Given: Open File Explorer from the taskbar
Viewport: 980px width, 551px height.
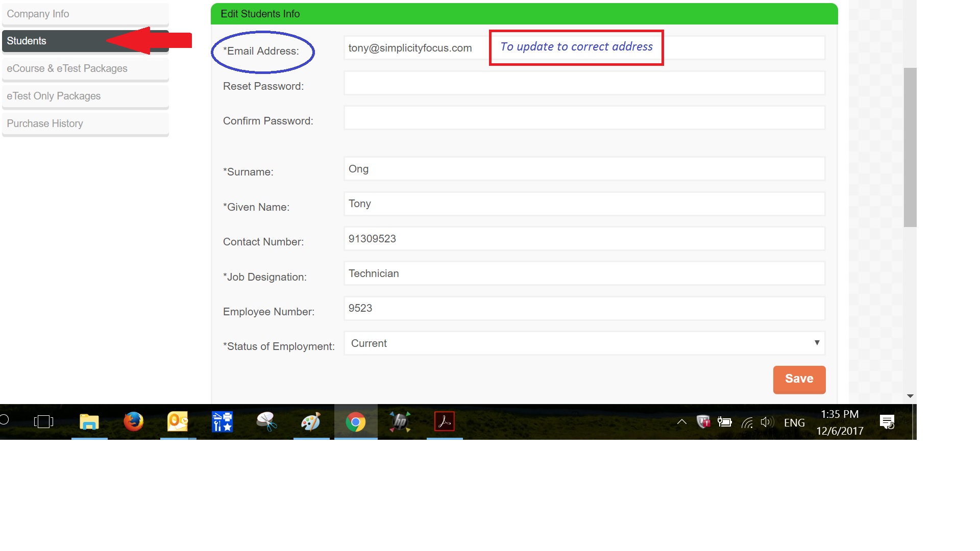Looking at the screenshot, I should 89,422.
